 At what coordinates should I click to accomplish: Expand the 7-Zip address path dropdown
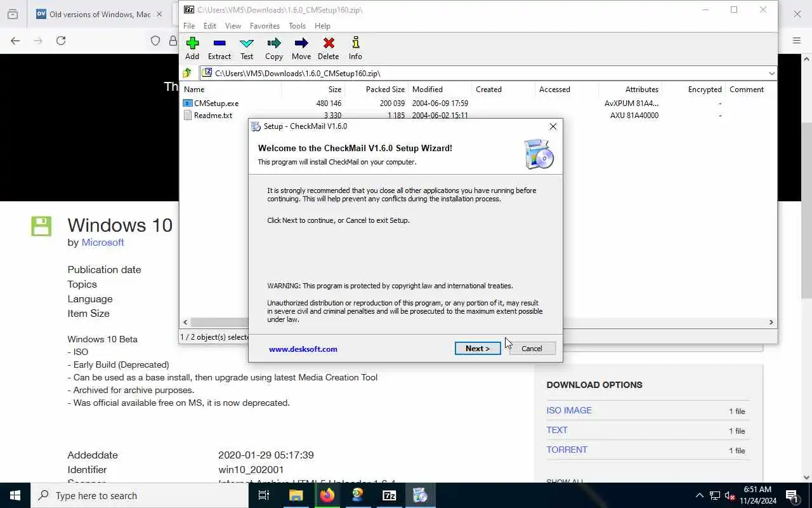(x=771, y=73)
